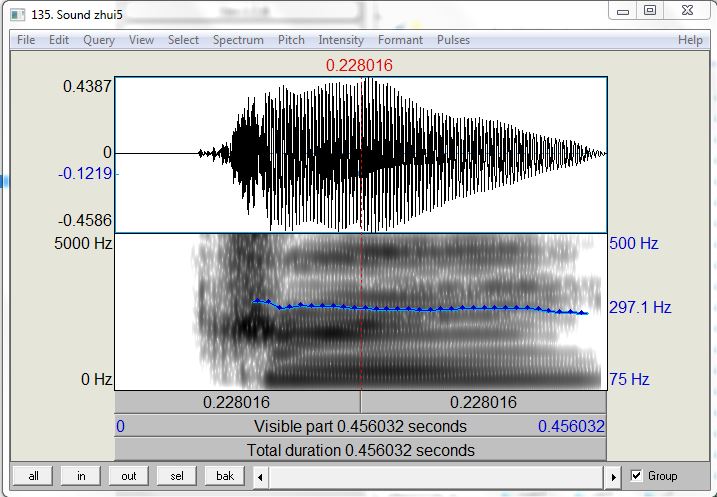Play the Total duration 0.456032 seconds bar
The height and width of the screenshot is (497, 717).
[x=360, y=450]
